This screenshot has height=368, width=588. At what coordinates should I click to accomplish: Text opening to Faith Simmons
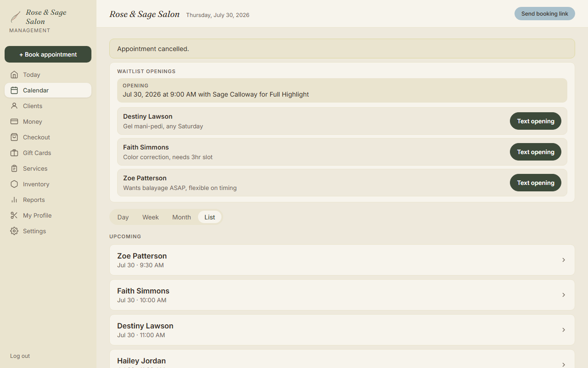pos(536,152)
